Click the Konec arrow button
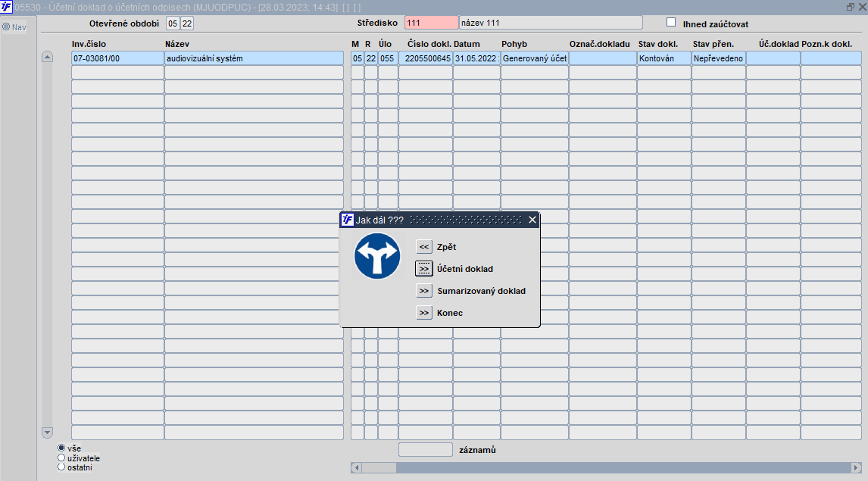This screenshot has height=481, width=868. pyautogui.click(x=424, y=313)
